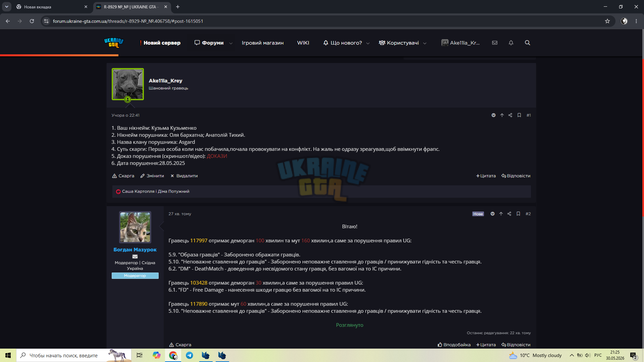Open the Chrome three-dot menu
This screenshot has height=362, width=644.
(636, 21)
